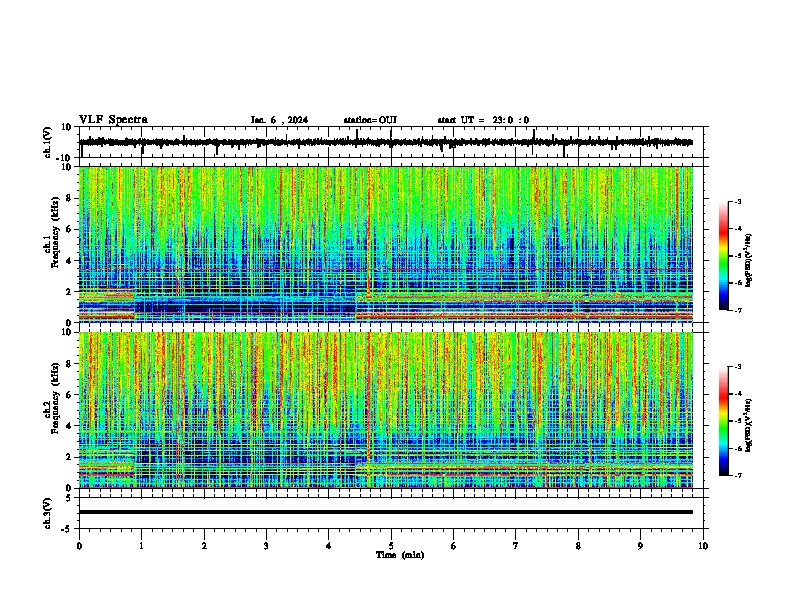Screen dimensions: 792x612
Task: Click the ch.1(V) waveform axis label
Action: (48, 142)
